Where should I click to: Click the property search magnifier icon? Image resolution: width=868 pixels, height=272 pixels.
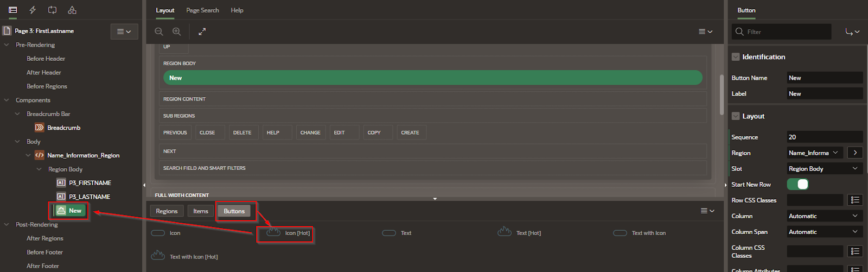(739, 31)
